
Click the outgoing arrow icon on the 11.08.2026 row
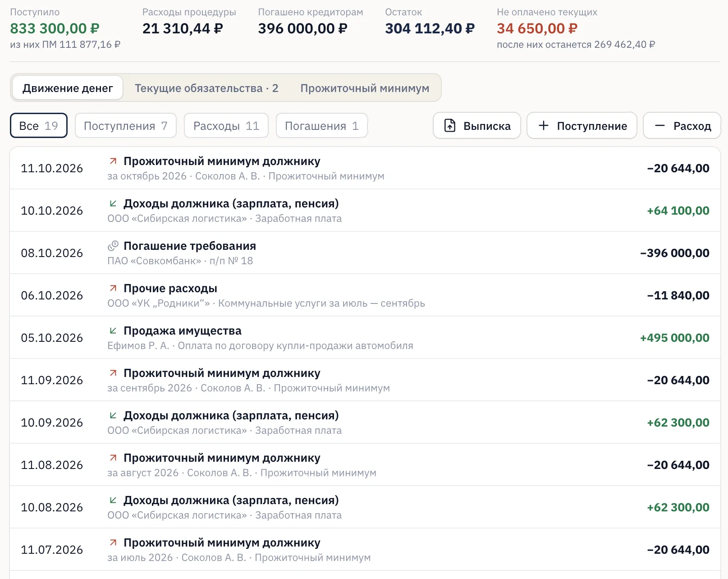tap(113, 458)
